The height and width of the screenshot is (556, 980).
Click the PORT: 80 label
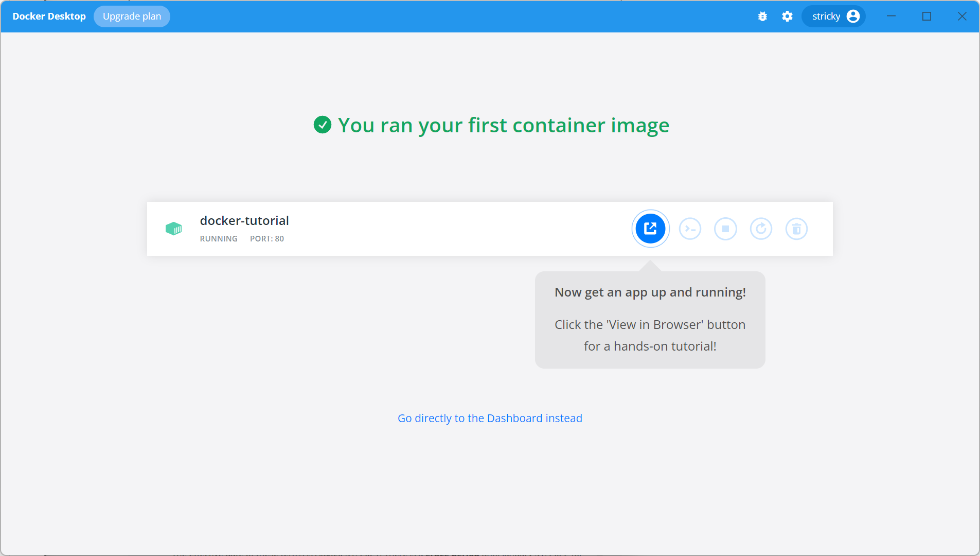click(267, 239)
